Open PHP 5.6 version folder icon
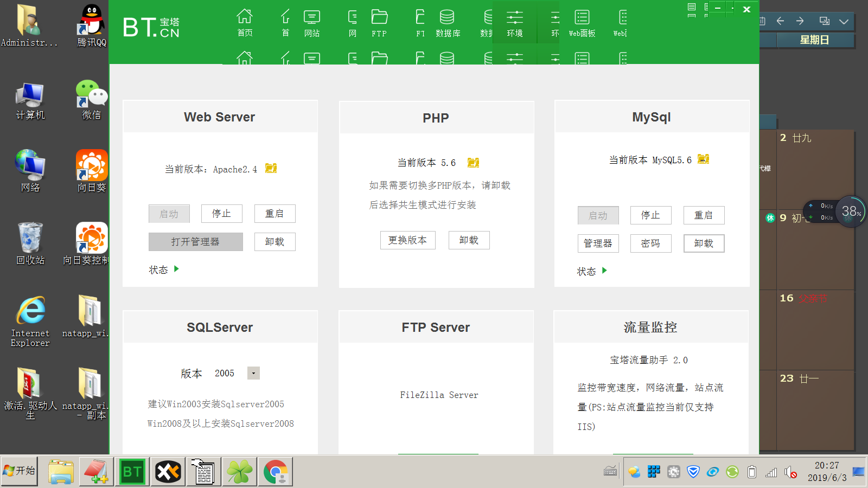 coord(474,162)
